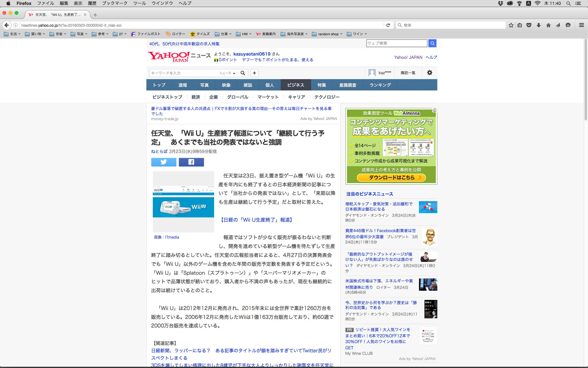The height and width of the screenshot is (368, 588).
Task: Select the テクノロジー subcategory
Action: pyautogui.click(x=327, y=97)
